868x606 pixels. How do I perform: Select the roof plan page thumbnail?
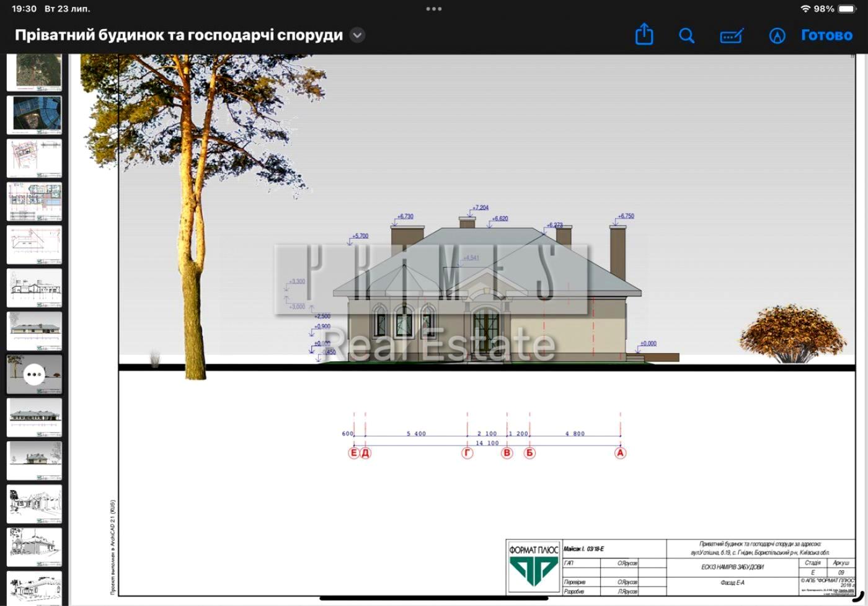pos(34,245)
